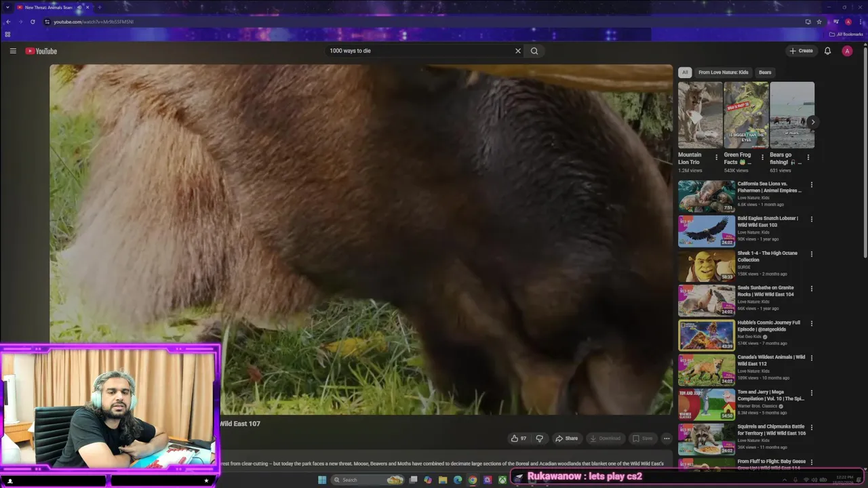This screenshot has height=488, width=868.
Task: Select the Bears filter chip
Action: click(765, 72)
